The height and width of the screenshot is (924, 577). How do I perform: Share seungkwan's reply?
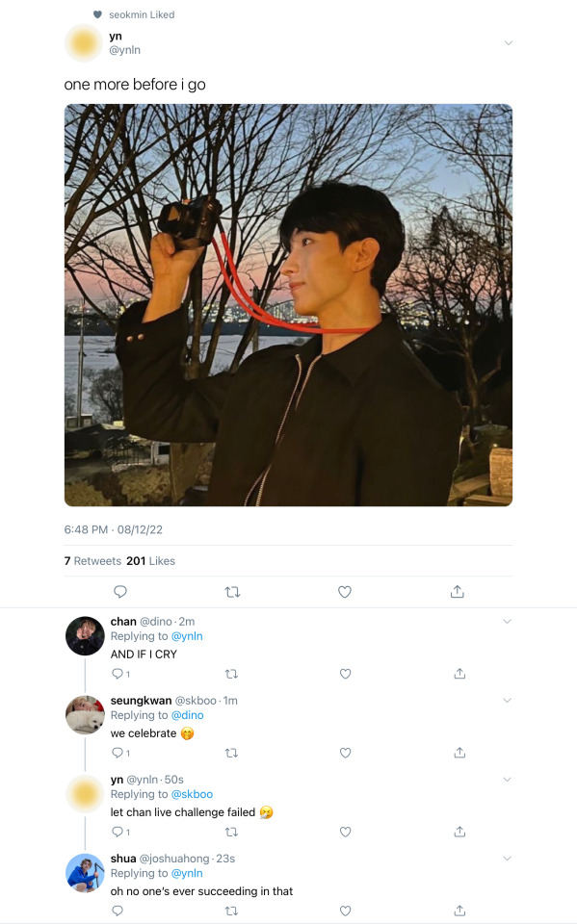[459, 753]
